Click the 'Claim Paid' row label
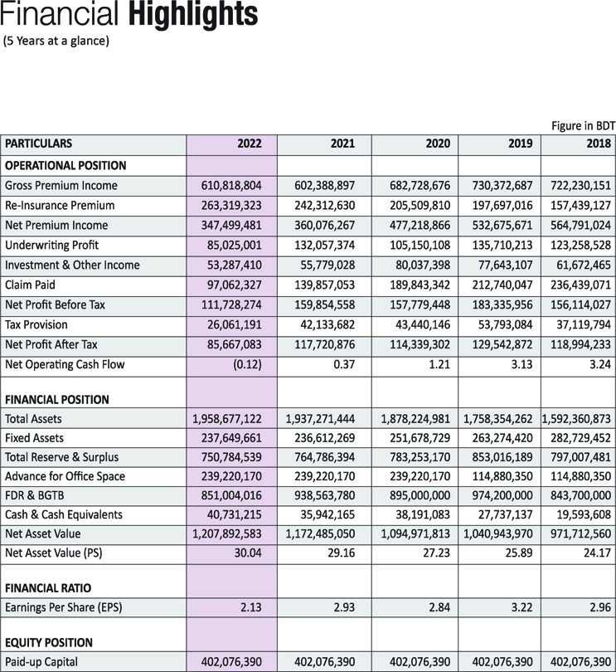 (30, 285)
